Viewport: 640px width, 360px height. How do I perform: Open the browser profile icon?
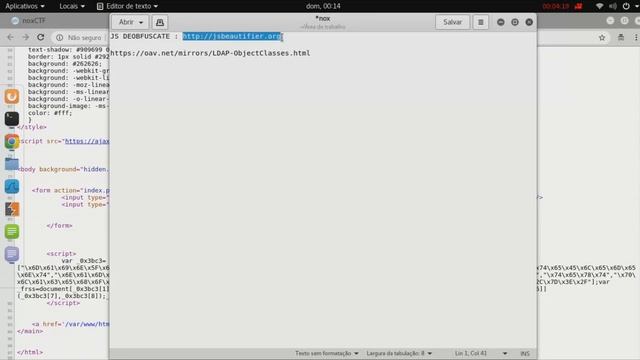pyautogui.click(x=621, y=37)
